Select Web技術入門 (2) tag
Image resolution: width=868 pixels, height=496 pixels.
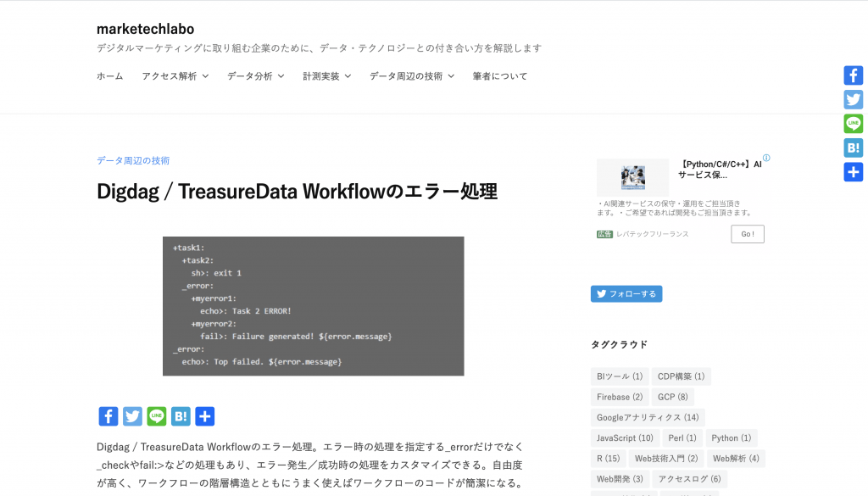coord(666,459)
